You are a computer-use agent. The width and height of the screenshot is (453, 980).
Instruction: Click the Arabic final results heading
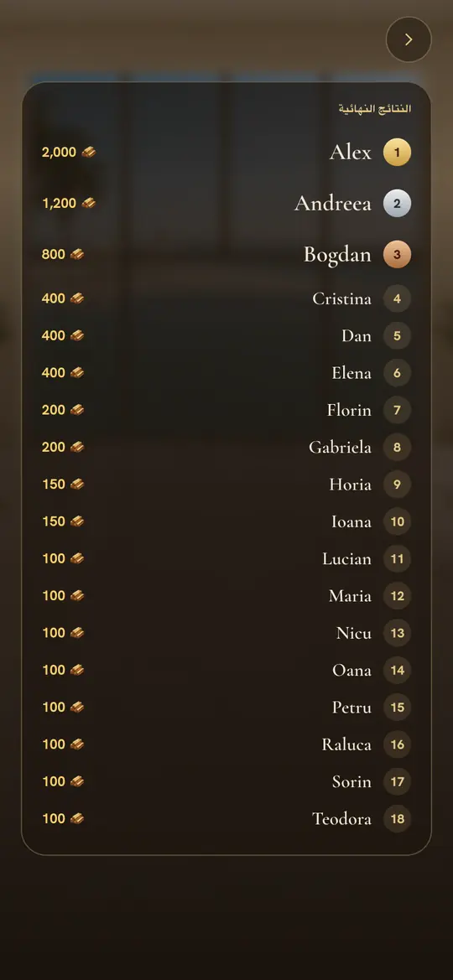coord(375,109)
